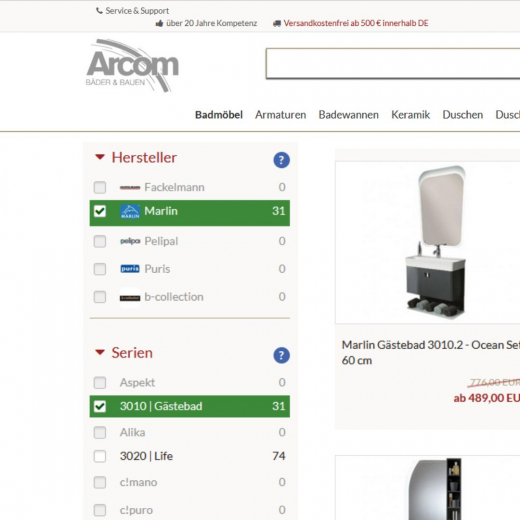Check the Alika series checkbox
This screenshot has width=520, height=520.
coord(100,433)
